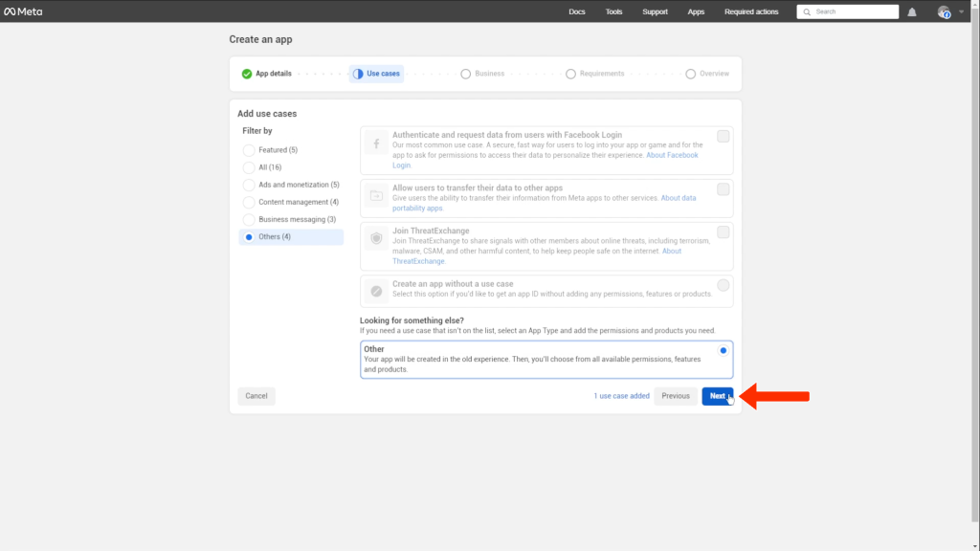Click the Previous button

pos(676,396)
